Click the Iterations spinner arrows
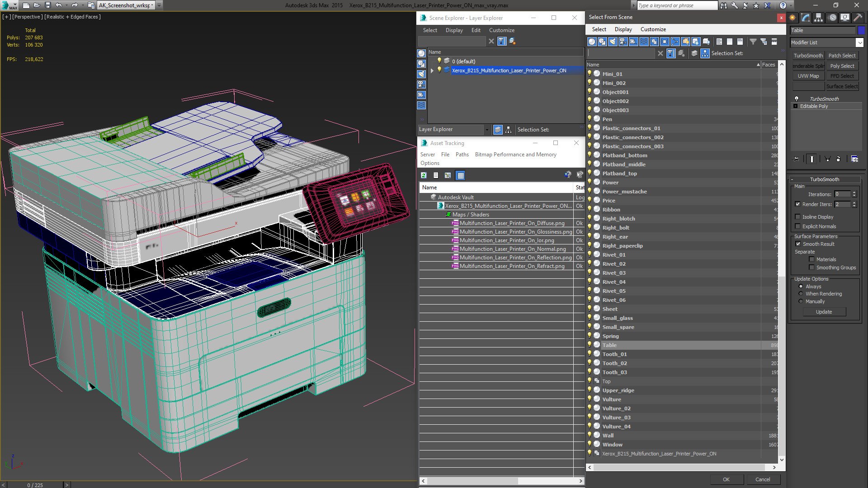This screenshot has height=488, width=868. click(x=854, y=194)
